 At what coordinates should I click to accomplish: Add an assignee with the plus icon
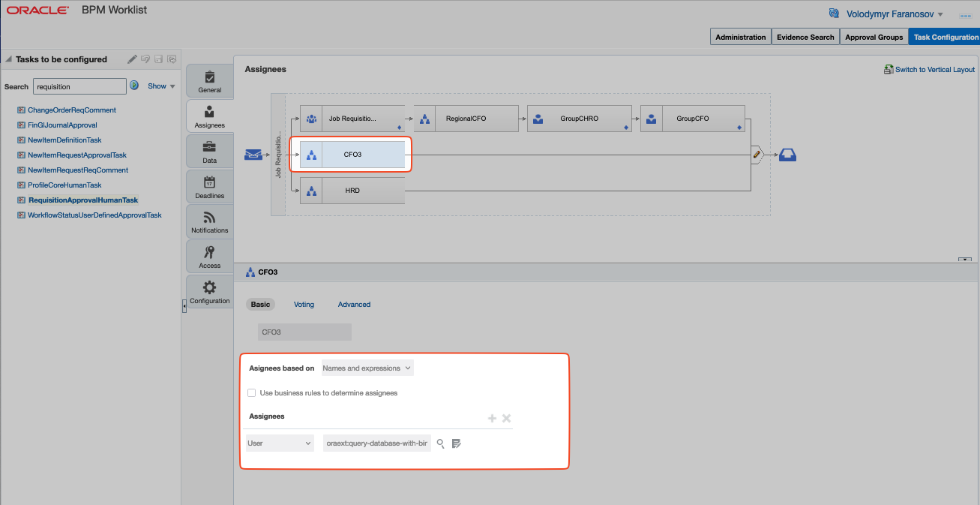point(492,419)
